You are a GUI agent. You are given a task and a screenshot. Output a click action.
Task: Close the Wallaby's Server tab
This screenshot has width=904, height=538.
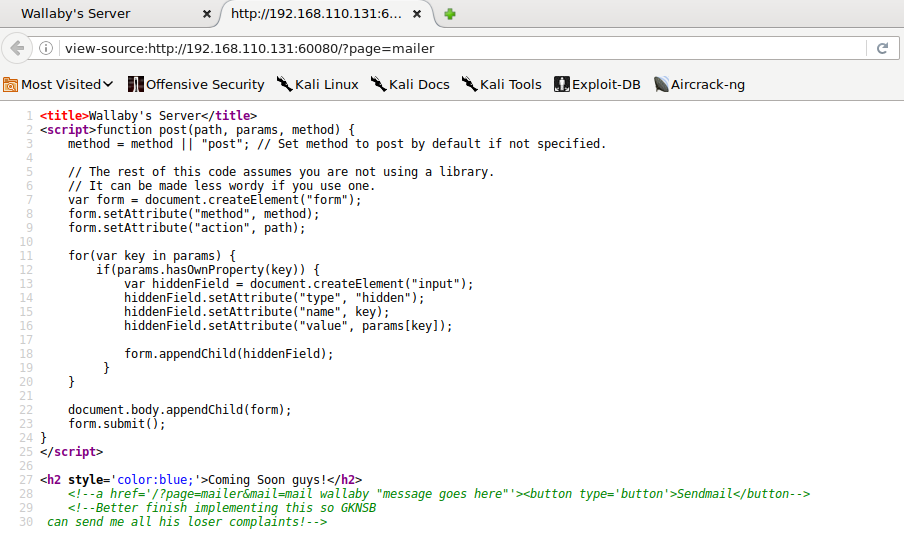pyautogui.click(x=206, y=14)
